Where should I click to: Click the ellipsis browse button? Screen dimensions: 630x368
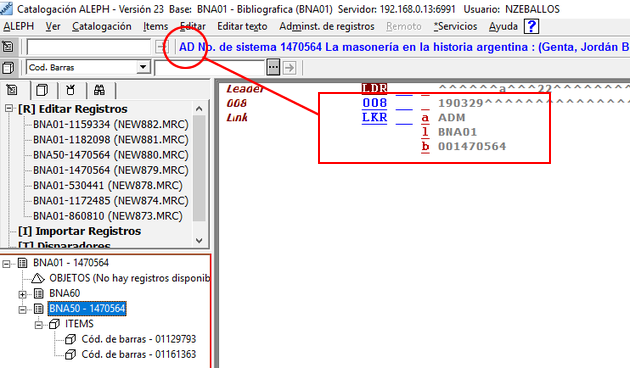tap(273, 67)
